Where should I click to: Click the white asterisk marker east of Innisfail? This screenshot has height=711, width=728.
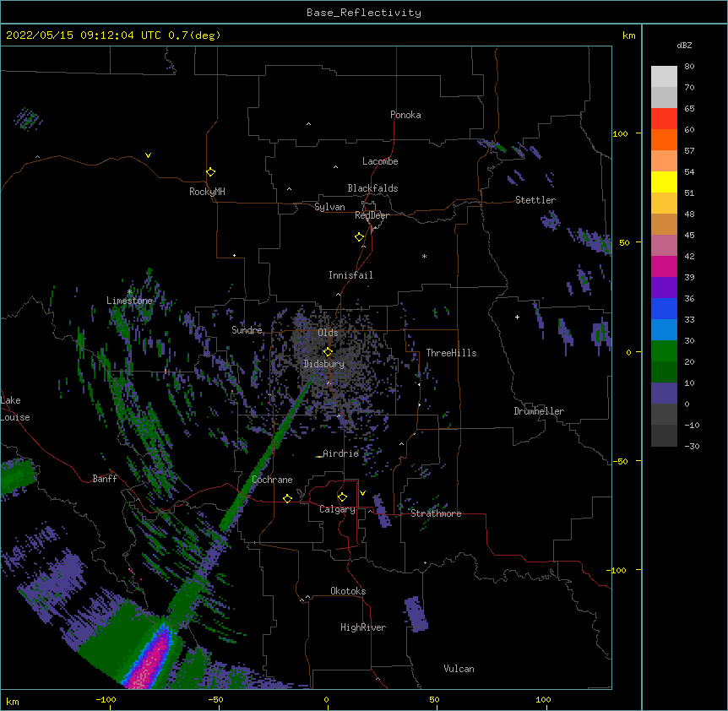click(424, 256)
